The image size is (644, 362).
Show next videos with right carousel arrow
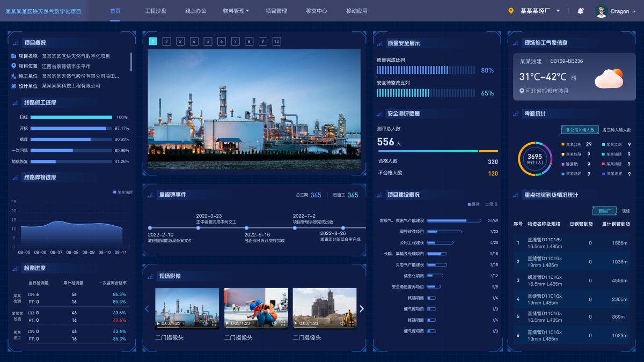[362, 308]
